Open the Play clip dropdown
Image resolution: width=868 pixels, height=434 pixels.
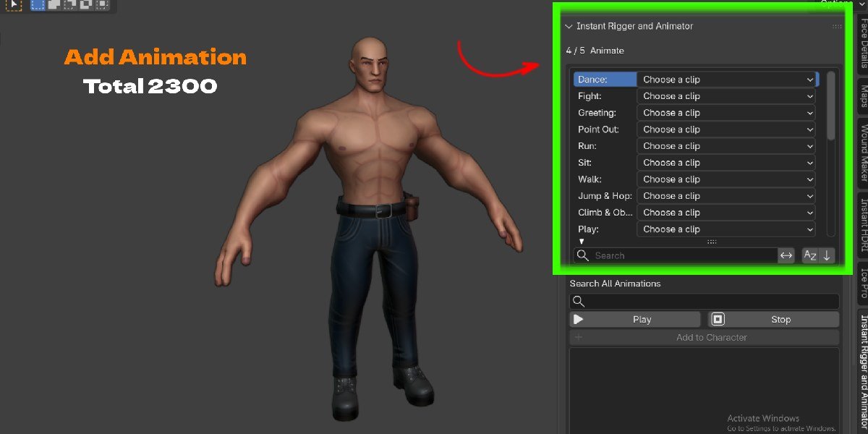726,229
